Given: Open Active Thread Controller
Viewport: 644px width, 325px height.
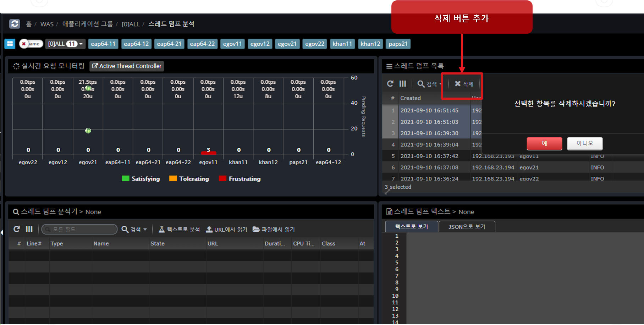Looking at the screenshot, I should point(127,66).
